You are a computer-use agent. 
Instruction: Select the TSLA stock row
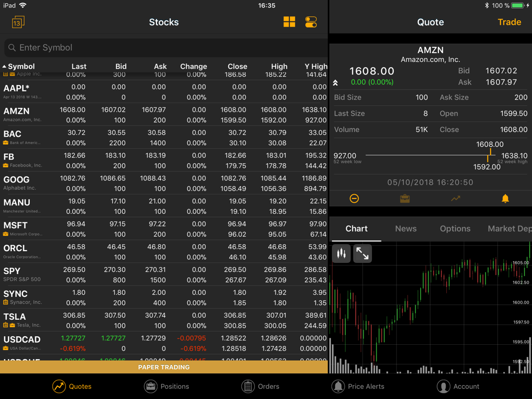coord(164,320)
